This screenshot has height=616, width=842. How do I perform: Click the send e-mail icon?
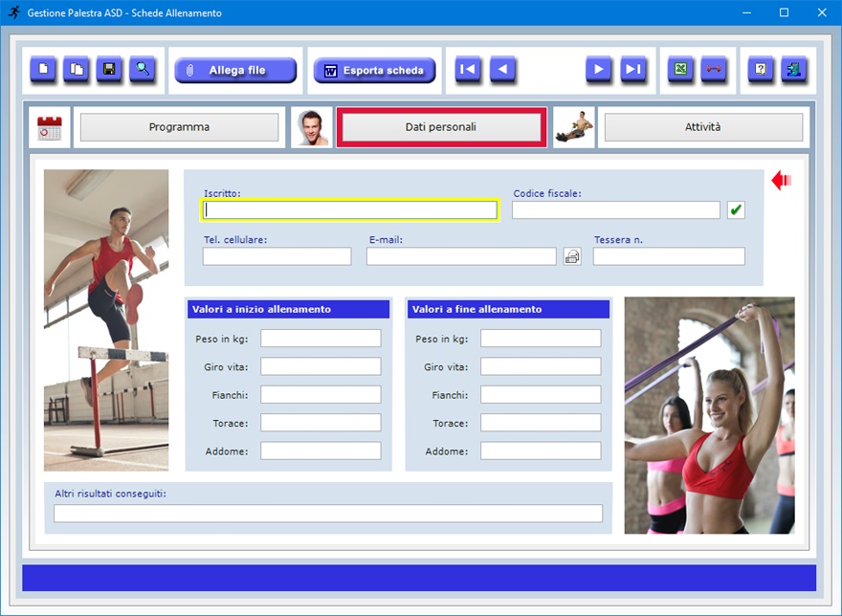[572, 256]
